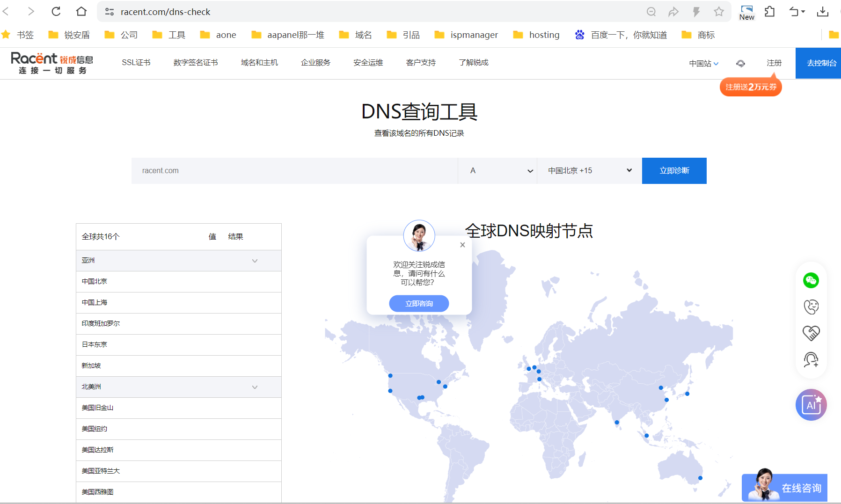
Task: Select the handshake cooperation icon
Action: tap(812, 333)
